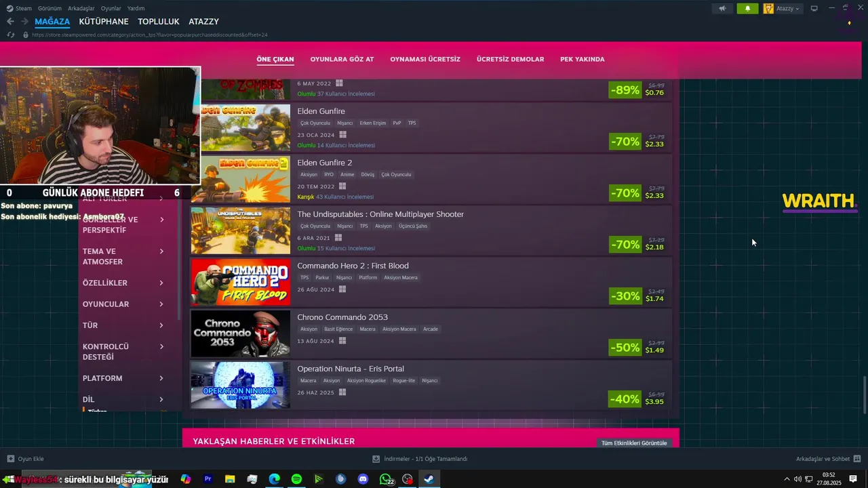
Task: Open the announcements megaphone button
Action: click(722, 8)
